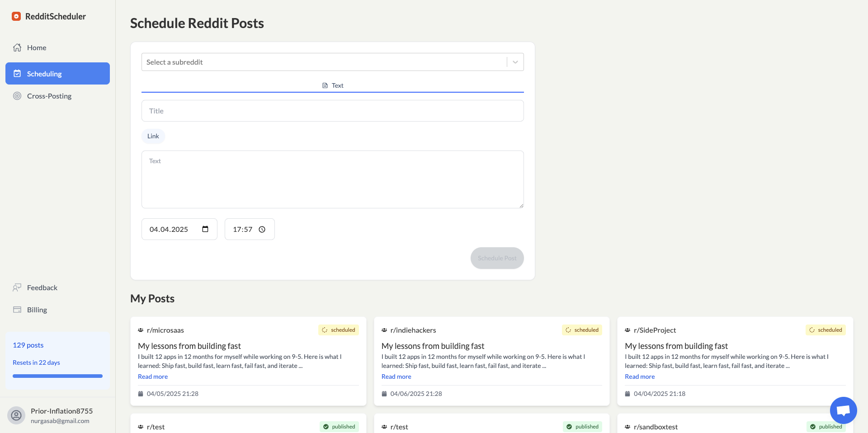Open the Feedback menu item

click(x=57, y=287)
